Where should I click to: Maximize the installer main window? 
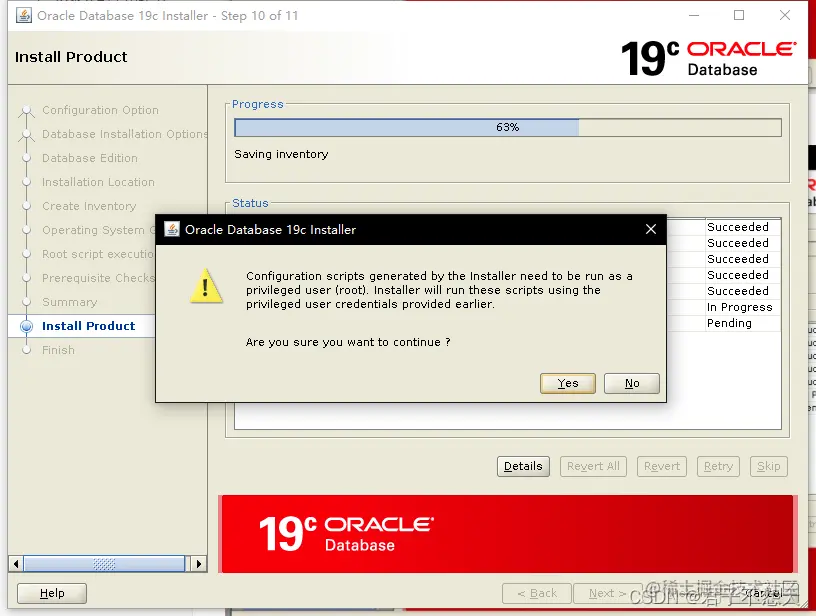tap(739, 16)
